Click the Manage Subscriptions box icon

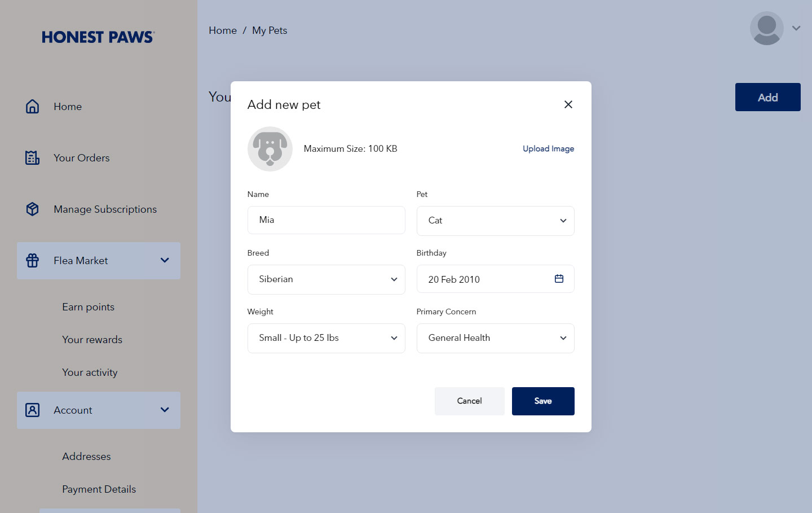point(33,209)
